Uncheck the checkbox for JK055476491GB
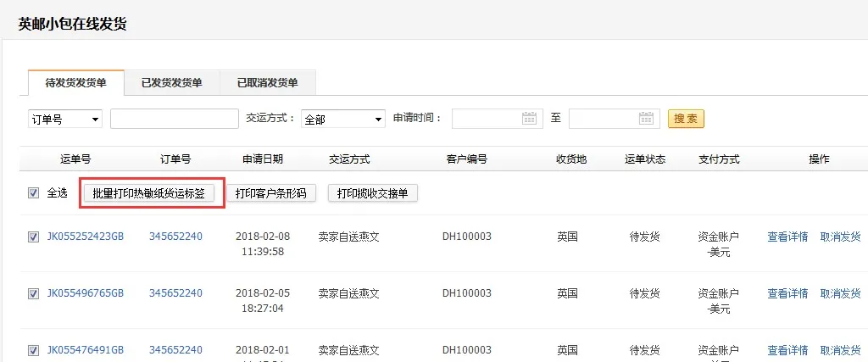 coord(33,350)
